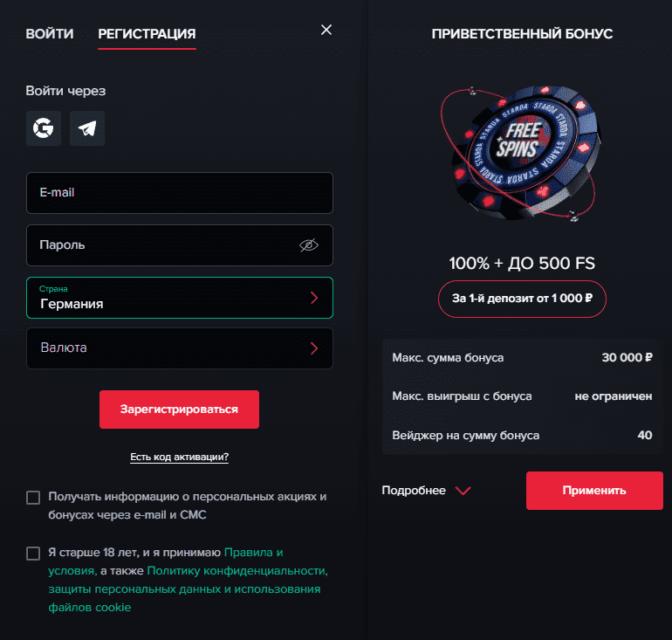The height and width of the screenshot is (640, 672).
Task: Toggle password visibility eye icon
Action: pyautogui.click(x=309, y=245)
